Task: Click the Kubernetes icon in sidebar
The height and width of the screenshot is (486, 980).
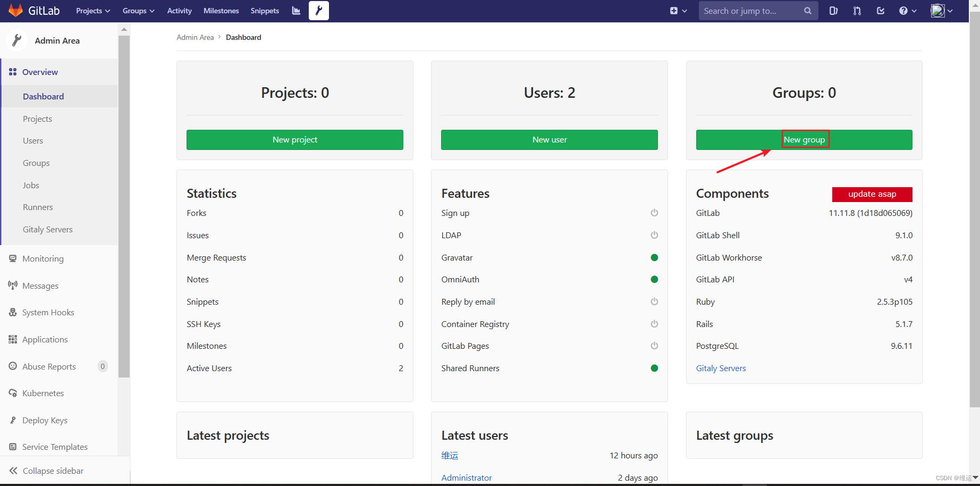Action: pyautogui.click(x=13, y=393)
